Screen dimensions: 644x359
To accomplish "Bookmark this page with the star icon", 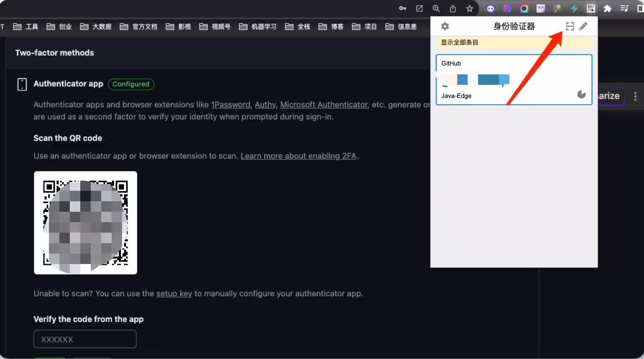I will pos(470,8).
